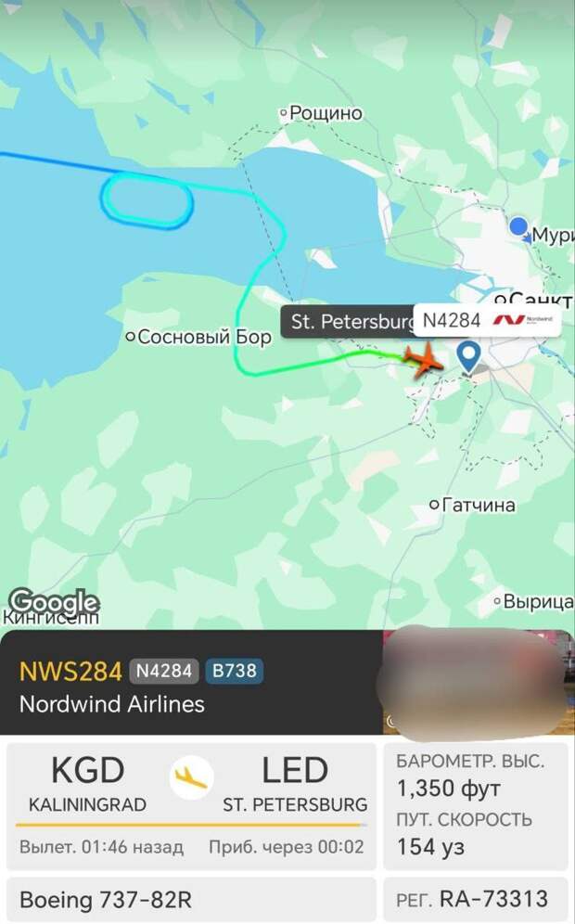The image size is (575, 924).
Task: Select the NWS284 callsign heading
Action: [x=70, y=671]
